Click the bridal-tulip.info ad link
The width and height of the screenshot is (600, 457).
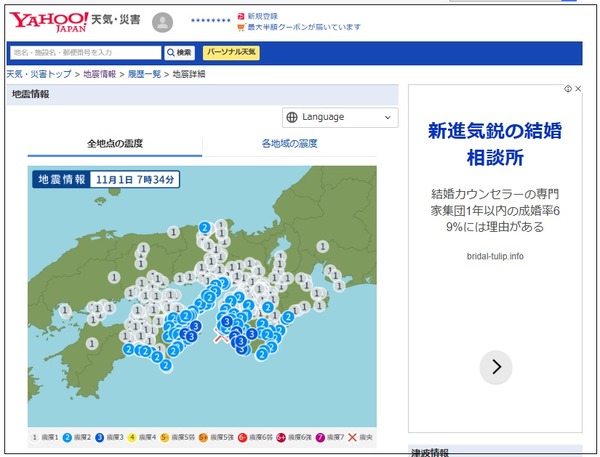tap(495, 256)
